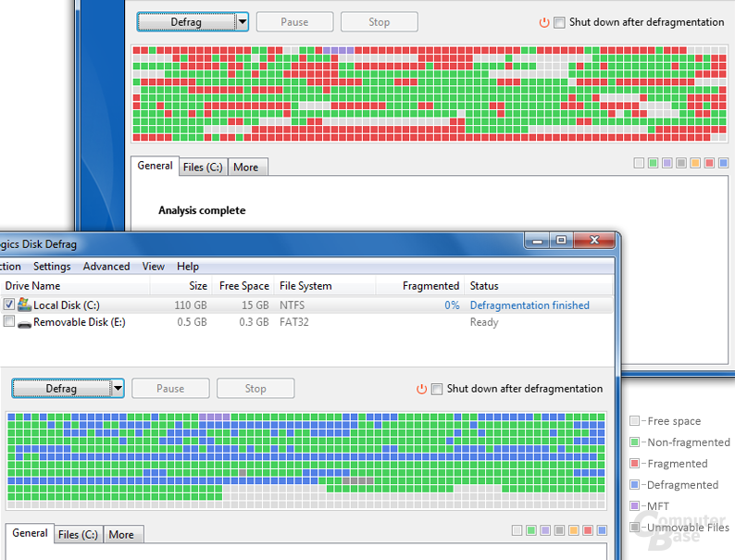Click the purple swatch in front window legend

pos(545,530)
